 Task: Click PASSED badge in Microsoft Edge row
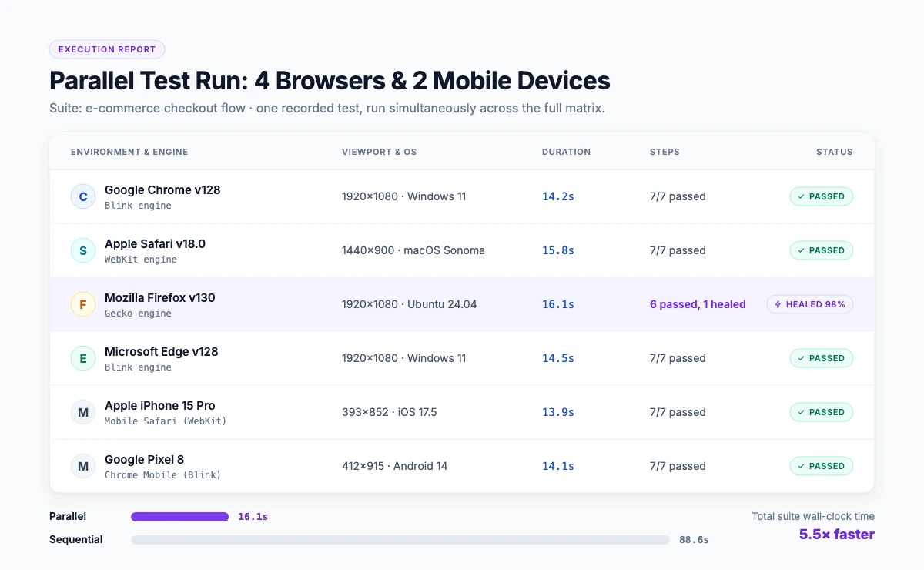tap(822, 358)
